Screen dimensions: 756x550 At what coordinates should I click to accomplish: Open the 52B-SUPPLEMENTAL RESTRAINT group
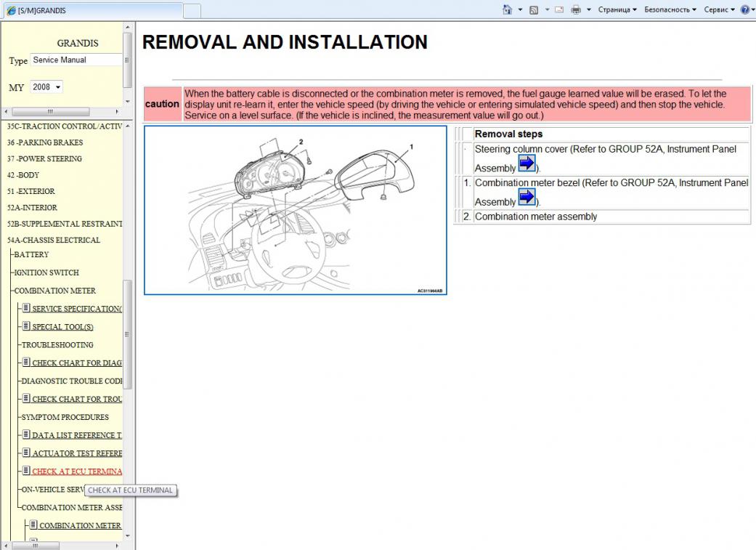(x=64, y=224)
